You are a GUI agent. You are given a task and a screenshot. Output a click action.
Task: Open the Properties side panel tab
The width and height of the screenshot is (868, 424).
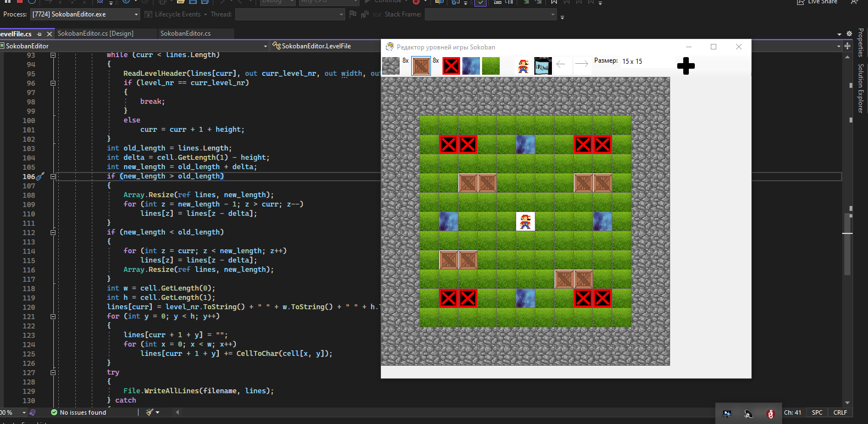coord(861,43)
